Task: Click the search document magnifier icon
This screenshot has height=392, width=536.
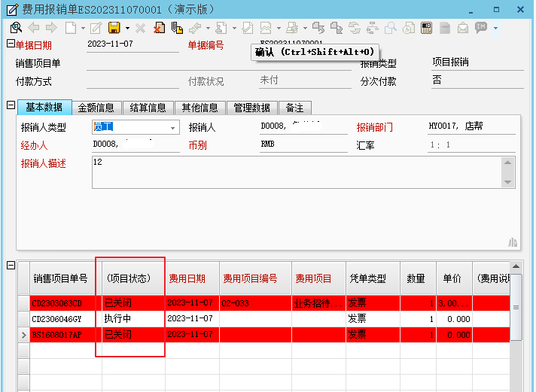Action: [15, 28]
